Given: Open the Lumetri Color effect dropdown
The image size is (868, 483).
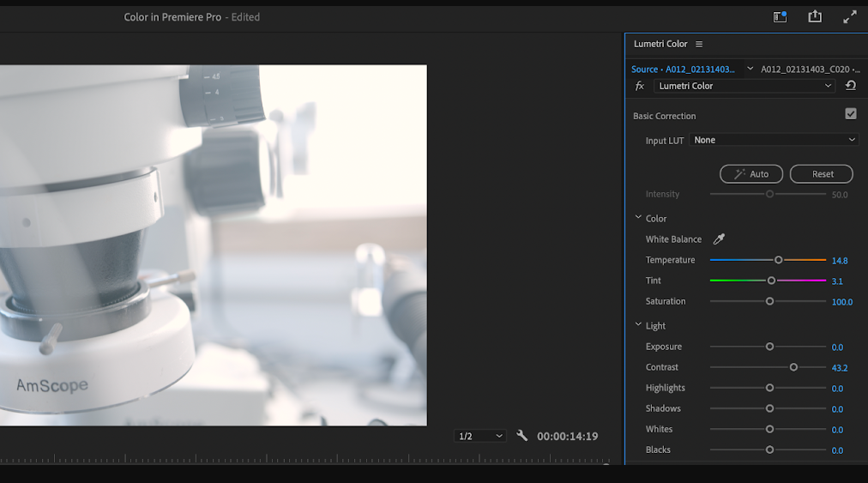Looking at the screenshot, I should click(x=744, y=86).
